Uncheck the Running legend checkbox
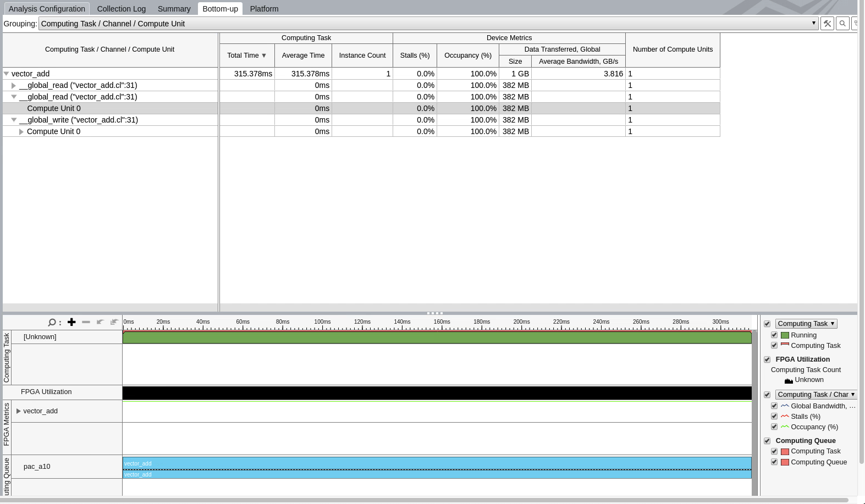 point(774,335)
